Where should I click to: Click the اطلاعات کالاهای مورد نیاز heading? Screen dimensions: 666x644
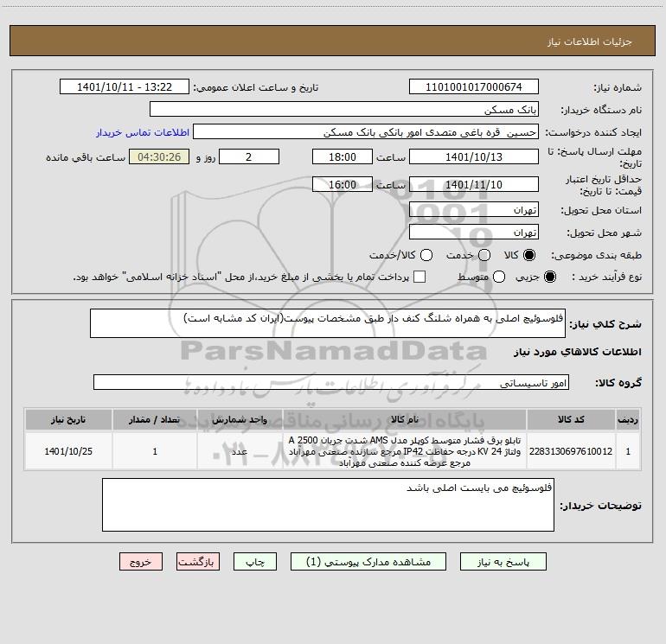(578, 352)
